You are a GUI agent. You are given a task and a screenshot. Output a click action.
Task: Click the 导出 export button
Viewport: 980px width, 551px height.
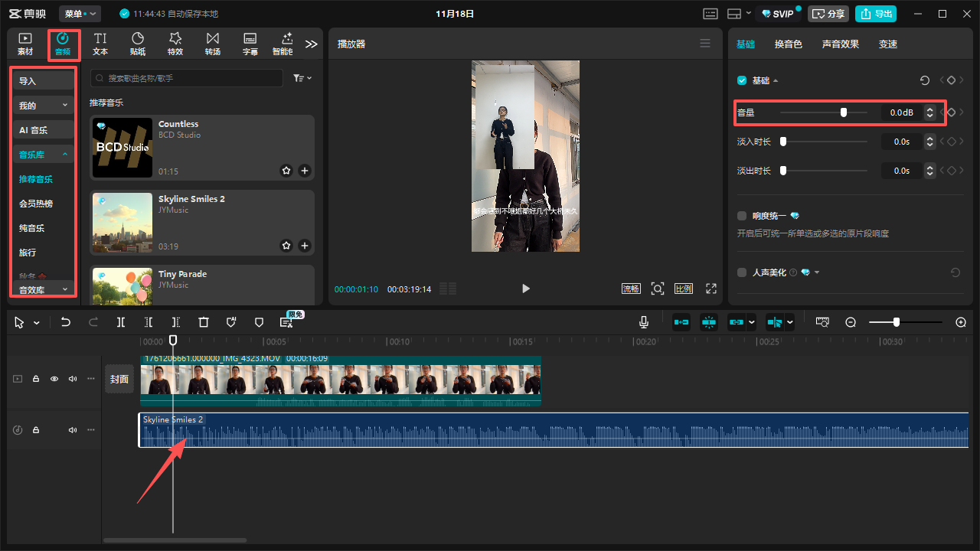875,14
